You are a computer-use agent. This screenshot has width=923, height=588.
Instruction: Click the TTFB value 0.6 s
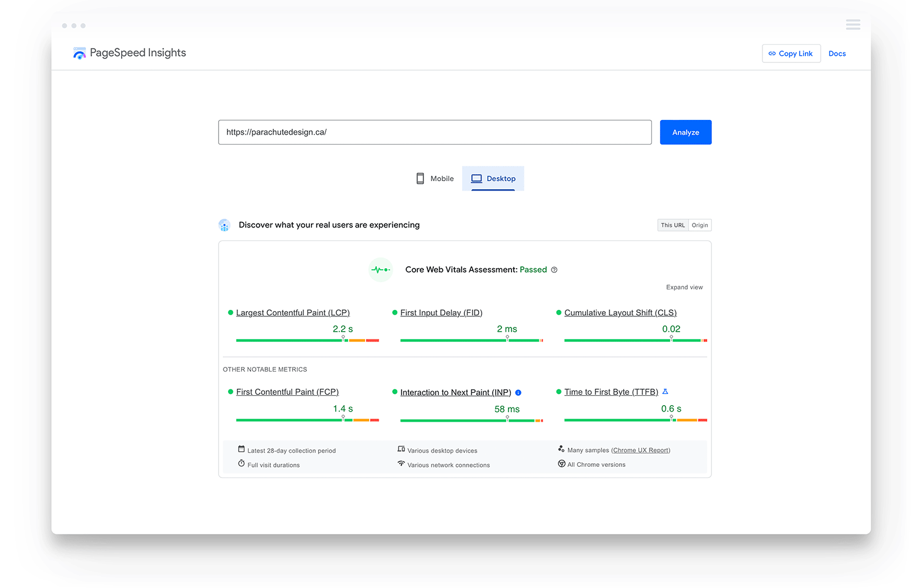click(671, 409)
